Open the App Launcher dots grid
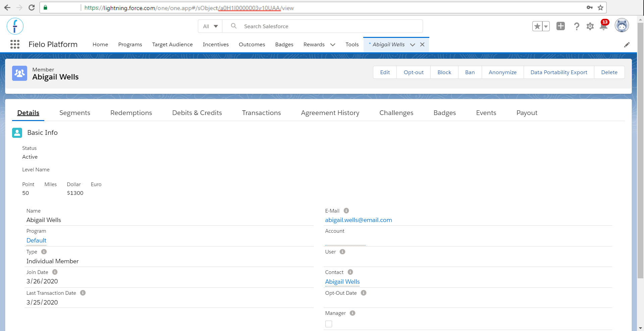 pos(15,44)
